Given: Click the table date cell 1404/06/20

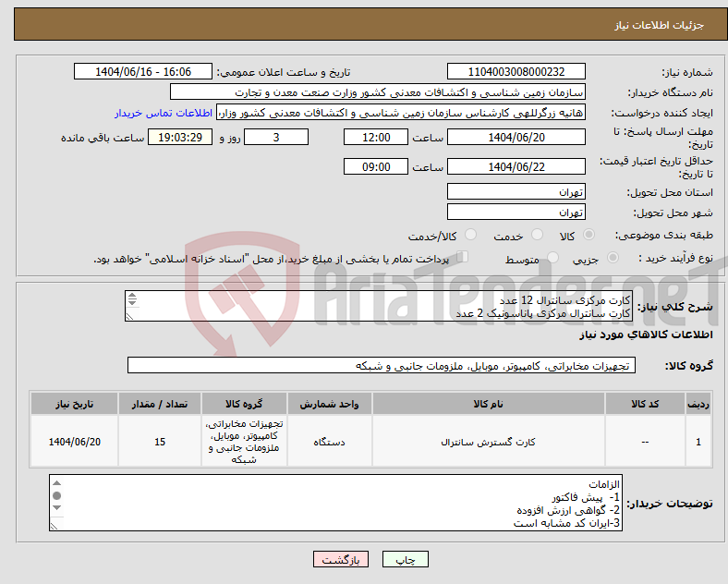Looking at the screenshot, I should coord(74,442).
